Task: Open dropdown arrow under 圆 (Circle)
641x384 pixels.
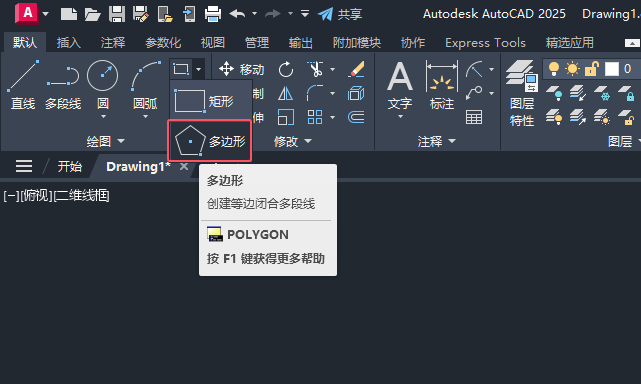Action: point(103,117)
